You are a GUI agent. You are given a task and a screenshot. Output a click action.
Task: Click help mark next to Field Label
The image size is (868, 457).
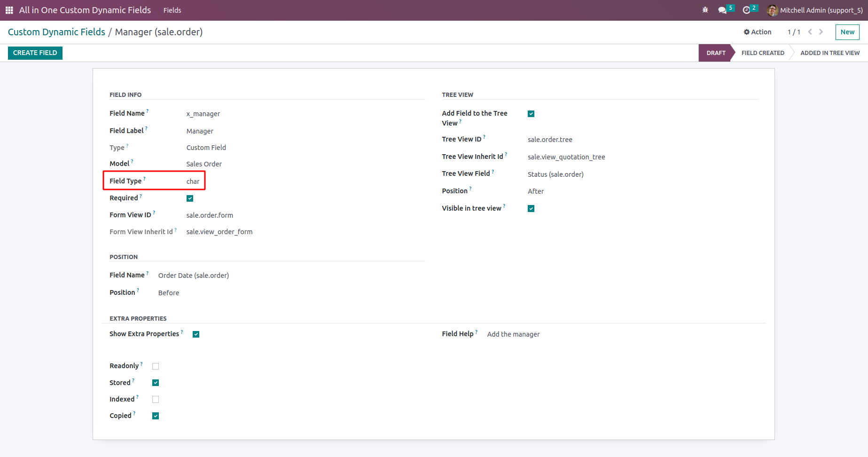[146, 128]
